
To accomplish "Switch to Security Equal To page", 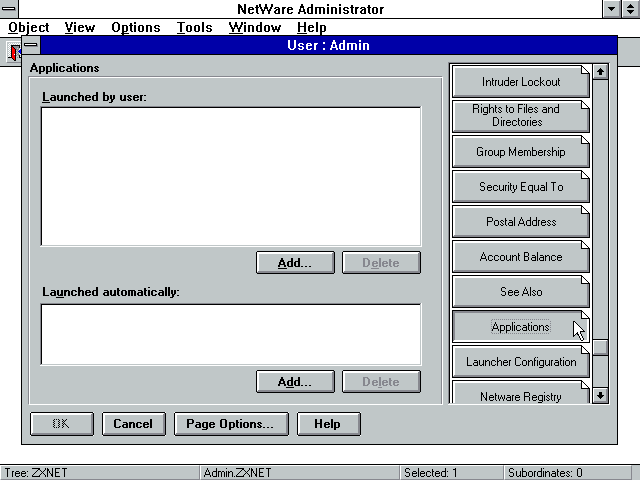I will click(x=521, y=187).
